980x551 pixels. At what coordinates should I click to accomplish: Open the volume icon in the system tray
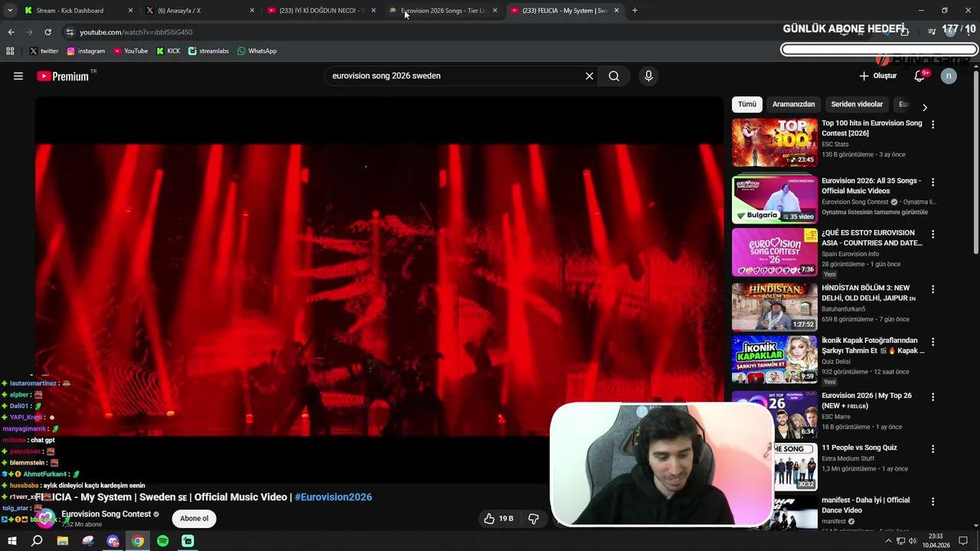tap(913, 541)
